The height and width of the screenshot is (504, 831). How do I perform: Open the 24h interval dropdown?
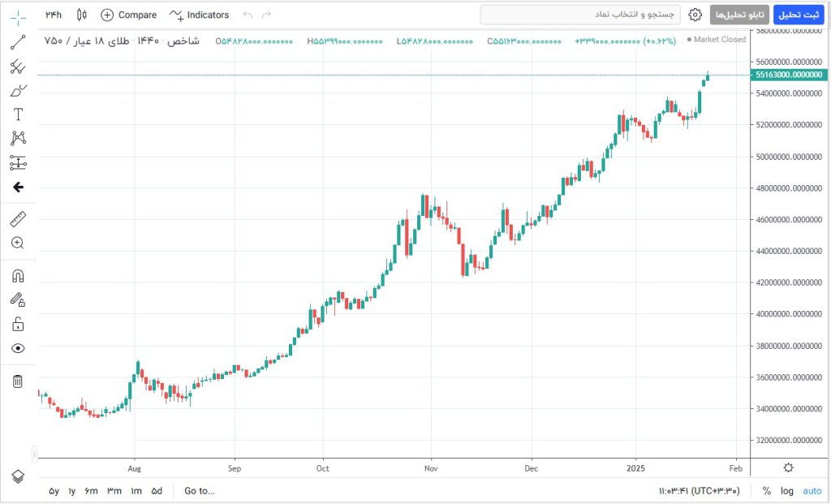click(x=54, y=15)
